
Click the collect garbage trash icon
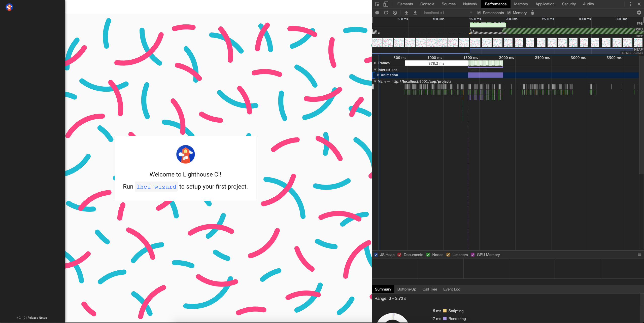pyautogui.click(x=532, y=13)
